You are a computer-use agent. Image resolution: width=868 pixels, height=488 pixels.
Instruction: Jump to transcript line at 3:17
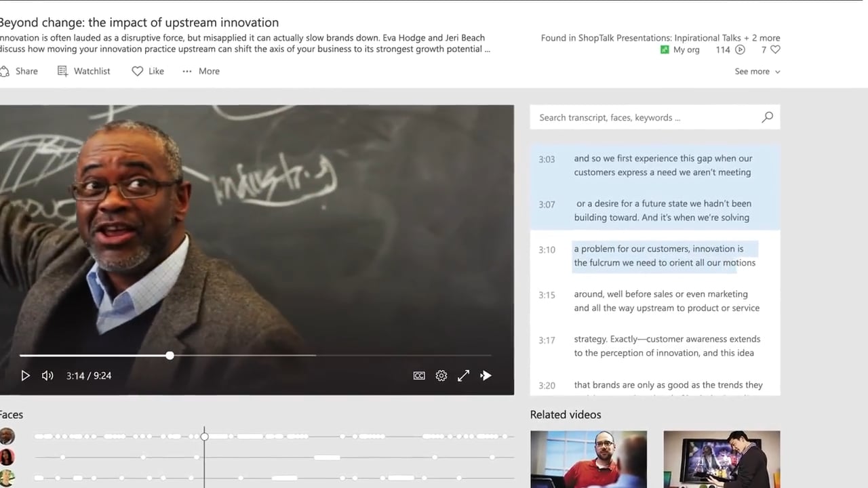[655, 346]
